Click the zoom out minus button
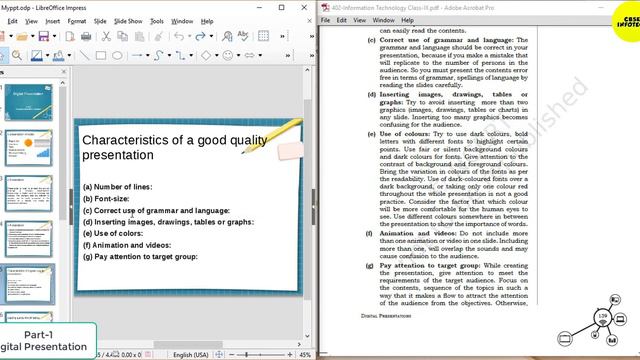 (x=232, y=355)
